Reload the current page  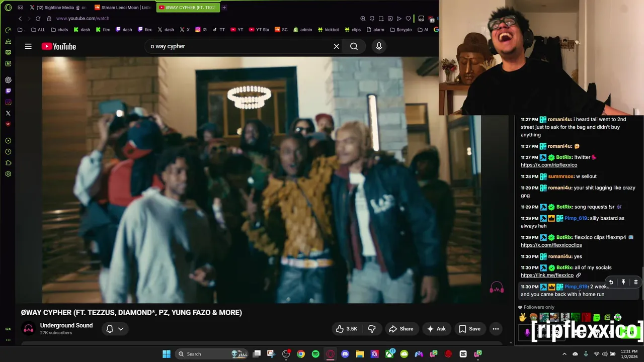[x=38, y=19]
